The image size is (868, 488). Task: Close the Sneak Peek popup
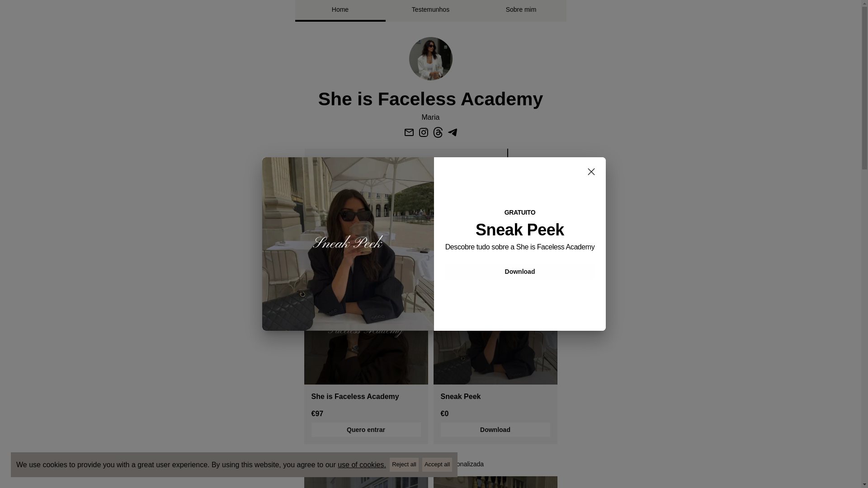pos(591,172)
